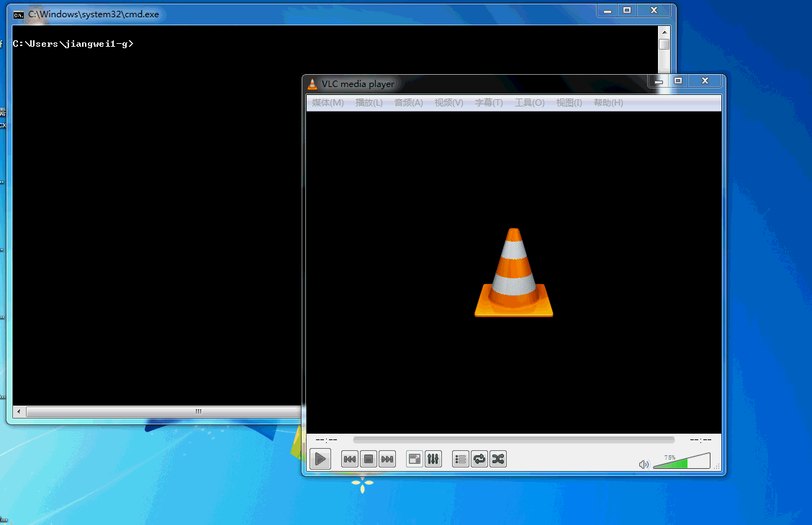
Task: Open the extended settings equalizer icon
Action: (433, 459)
